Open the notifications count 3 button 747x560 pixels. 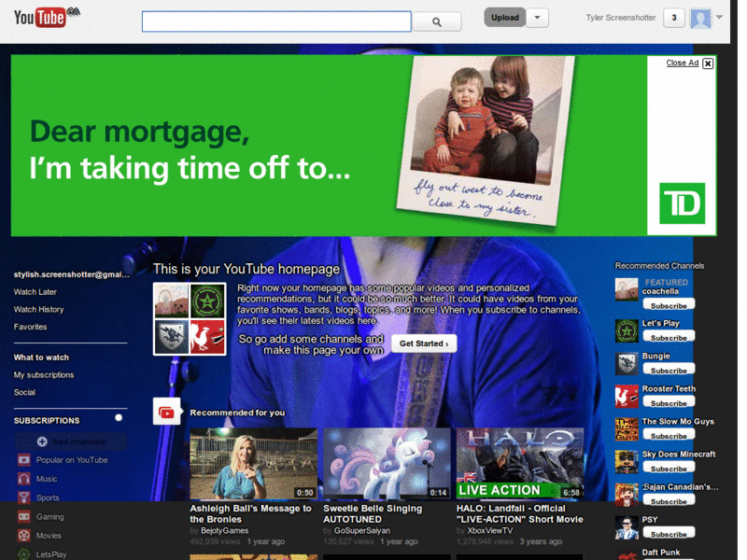coord(673,18)
